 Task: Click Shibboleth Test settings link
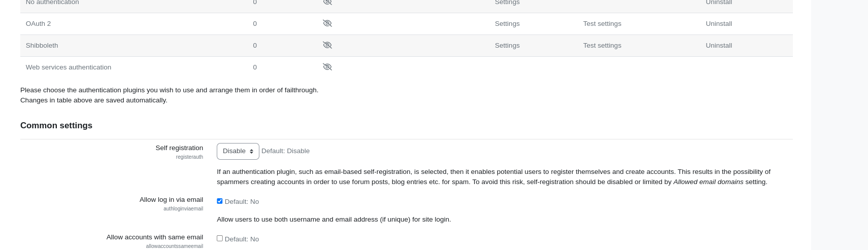pos(602,46)
